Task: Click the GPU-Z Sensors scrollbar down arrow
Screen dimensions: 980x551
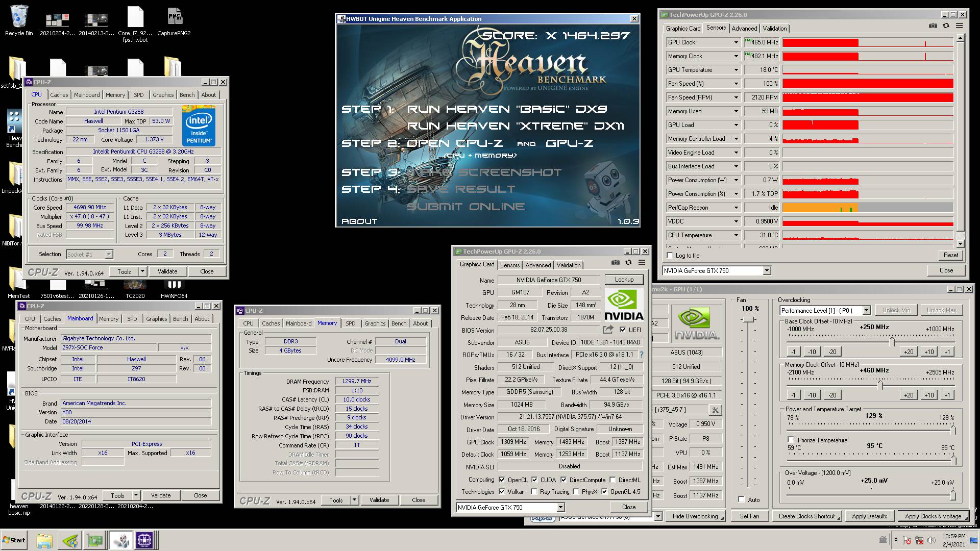Action: [x=960, y=244]
